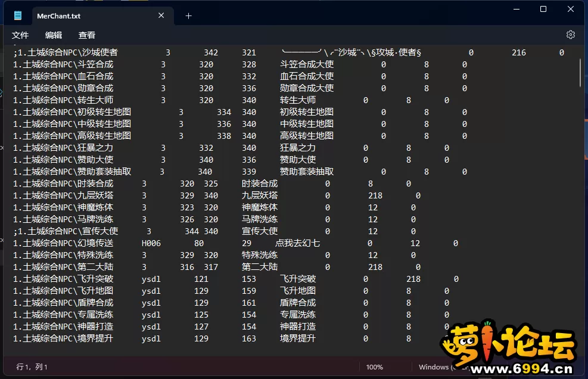Click the text 1.土城综合NPC\幻境传送
The height and width of the screenshot is (379, 588).
pyautogui.click(x=63, y=244)
